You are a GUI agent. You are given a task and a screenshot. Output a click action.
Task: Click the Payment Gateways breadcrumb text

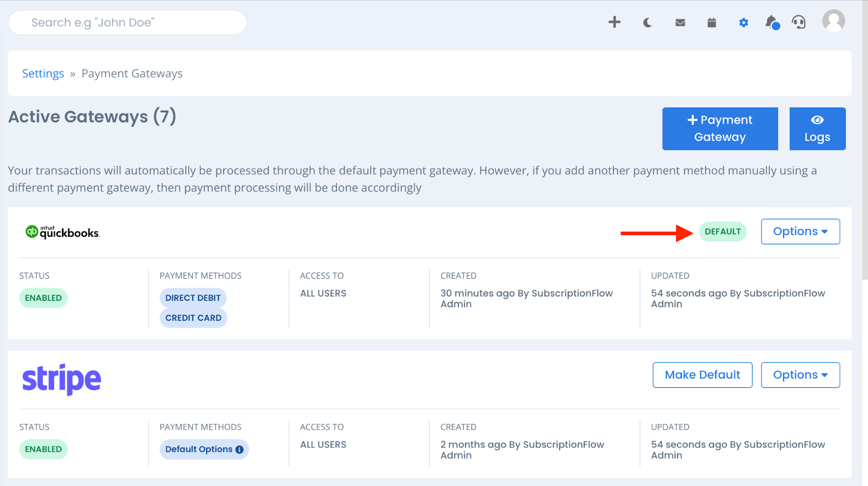click(132, 73)
